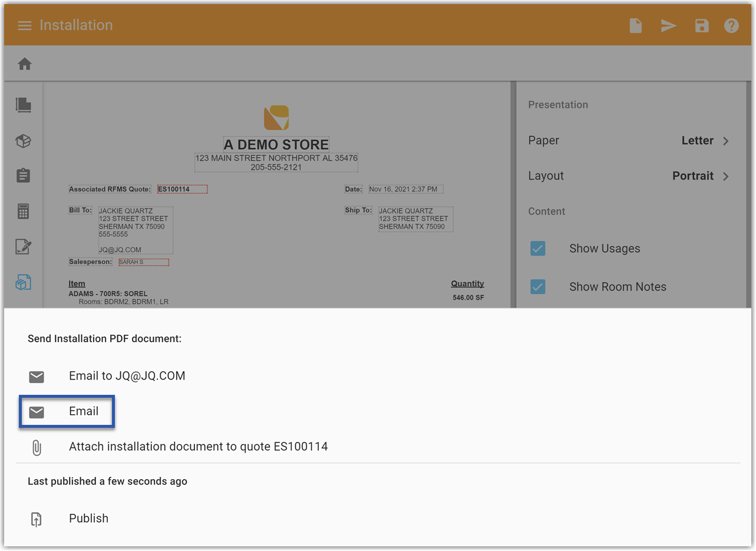Open the products box sidebar icon
Image resolution: width=756 pixels, height=551 pixels.
24,141
